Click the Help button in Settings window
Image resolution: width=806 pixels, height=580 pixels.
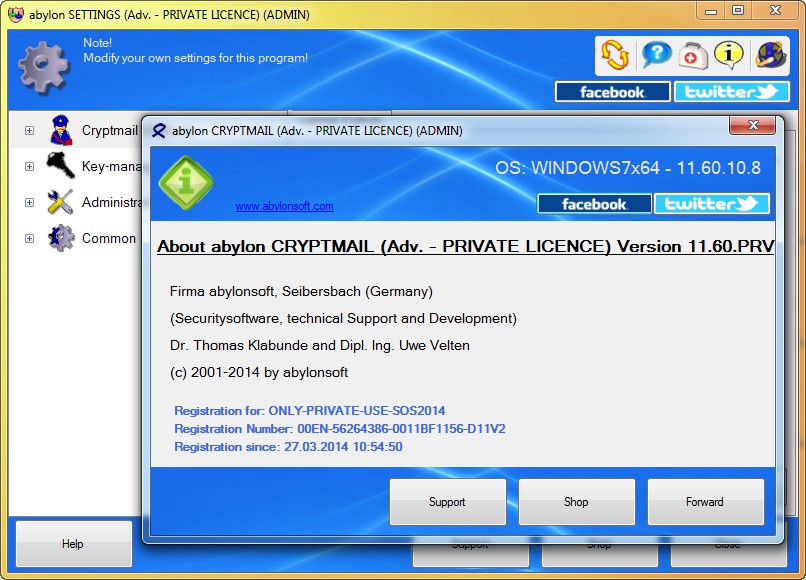(74, 544)
